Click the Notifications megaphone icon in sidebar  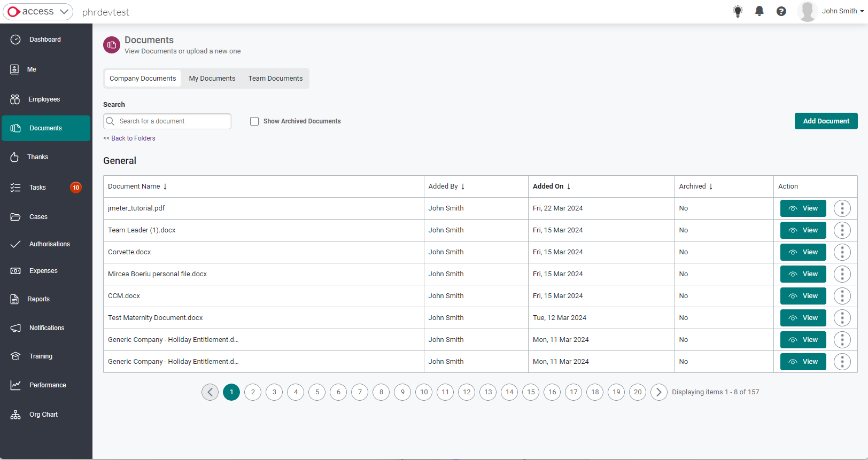[15, 328]
